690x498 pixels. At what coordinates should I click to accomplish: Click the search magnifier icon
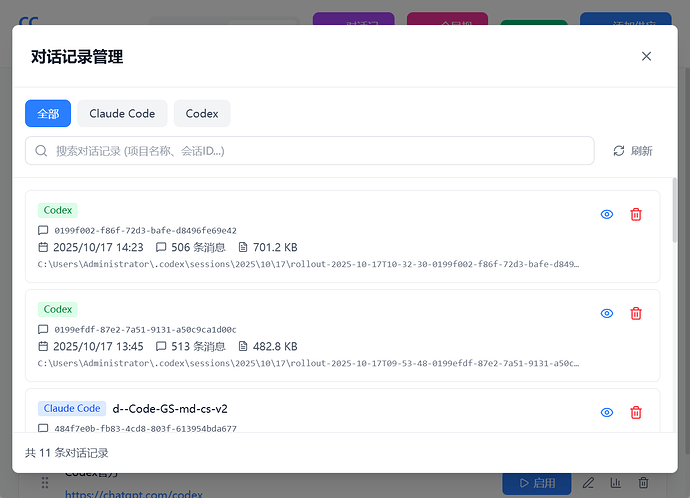pyautogui.click(x=41, y=151)
